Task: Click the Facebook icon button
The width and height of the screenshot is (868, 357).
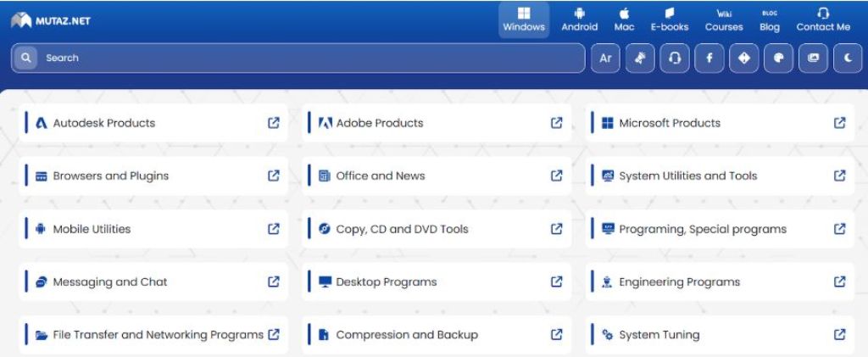Action: point(709,59)
